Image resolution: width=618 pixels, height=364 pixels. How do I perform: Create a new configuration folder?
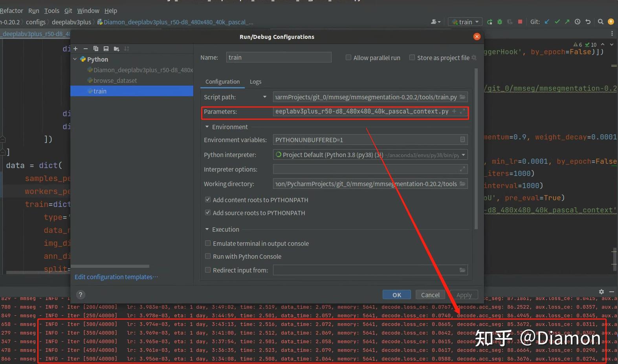pos(116,49)
